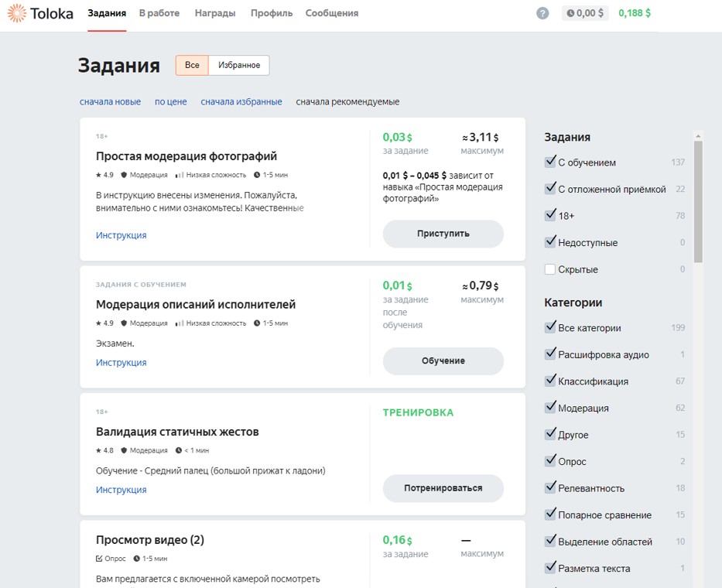Open the Сообщения tab
Image resolution: width=722 pixels, height=588 pixels.
(331, 13)
